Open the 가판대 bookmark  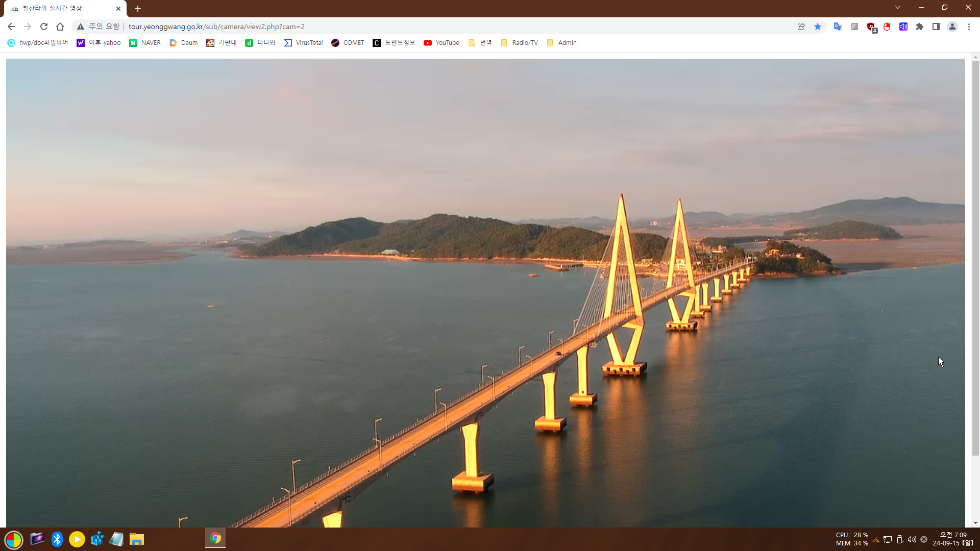[x=222, y=43]
